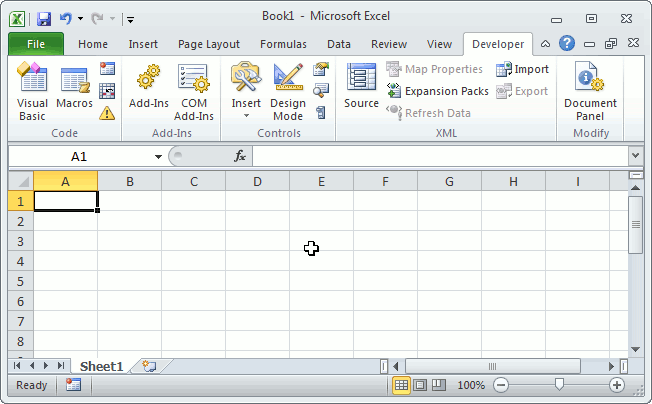The width and height of the screenshot is (652, 404).
Task: Select the Sheet1 tab
Action: pyautogui.click(x=101, y=366)
